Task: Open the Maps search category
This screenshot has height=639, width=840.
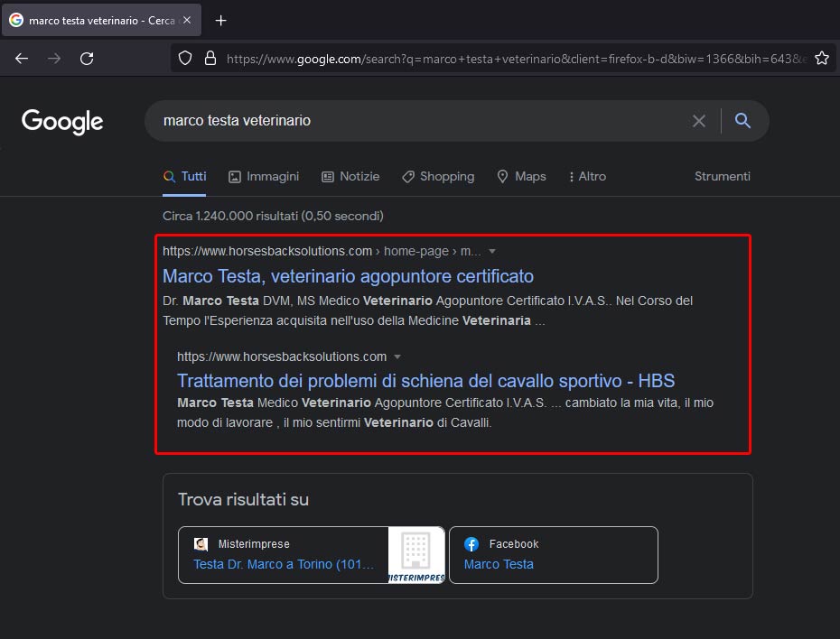Action: coord(502,176)
